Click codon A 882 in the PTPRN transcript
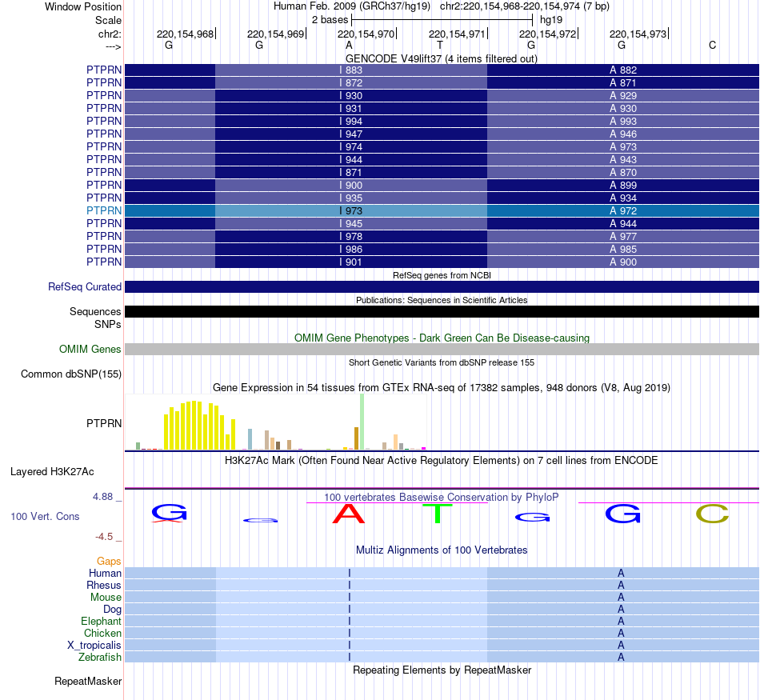This screenshot has width=760, height=700. [x=623, y=70]
